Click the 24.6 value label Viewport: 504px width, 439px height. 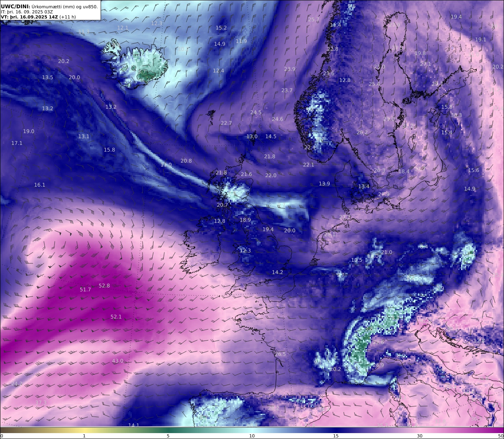tap(278, 119)
